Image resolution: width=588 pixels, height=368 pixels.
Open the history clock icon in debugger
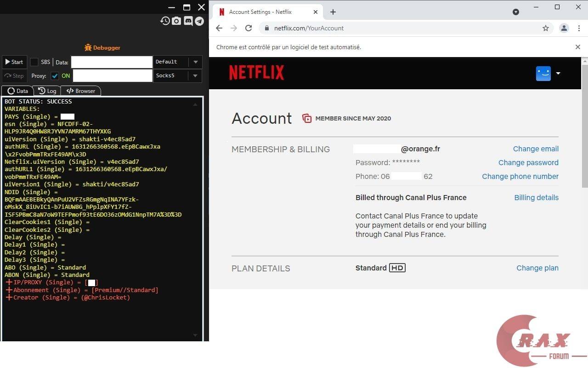(x=165, y=21)
